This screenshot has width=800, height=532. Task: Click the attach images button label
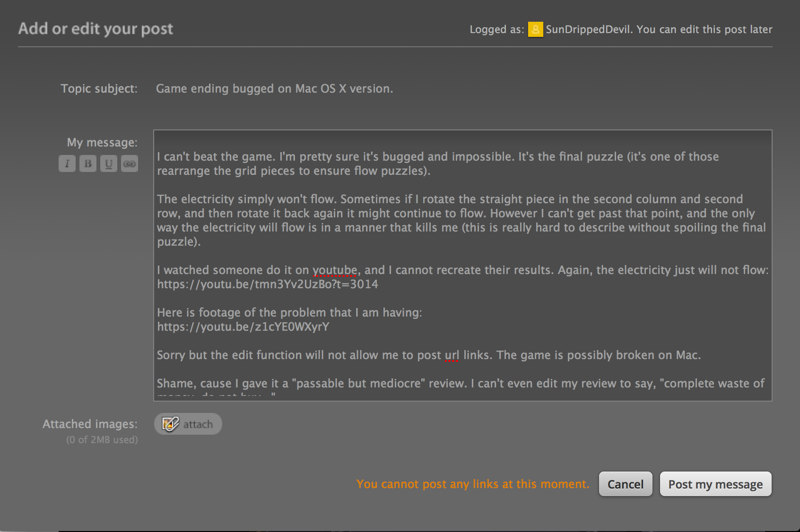(198, 424)
